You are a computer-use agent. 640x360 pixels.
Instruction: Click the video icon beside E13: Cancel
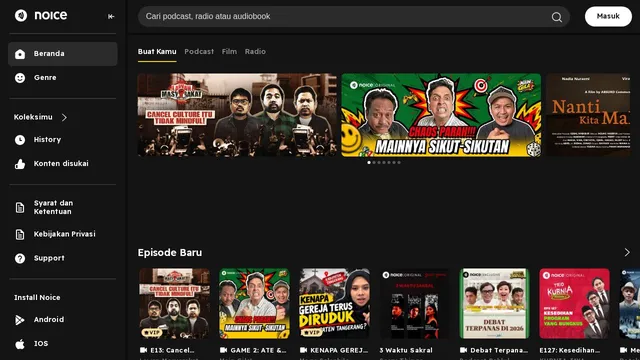point(143,350)
